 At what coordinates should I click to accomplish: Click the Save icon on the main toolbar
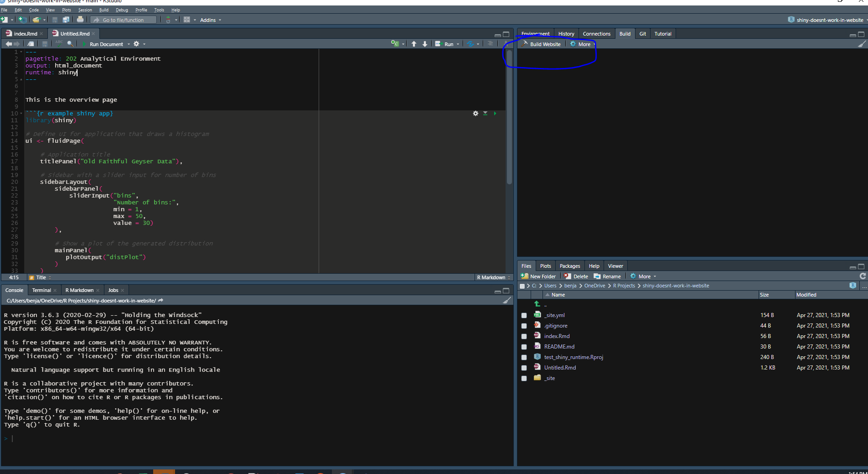pos(55,20)
